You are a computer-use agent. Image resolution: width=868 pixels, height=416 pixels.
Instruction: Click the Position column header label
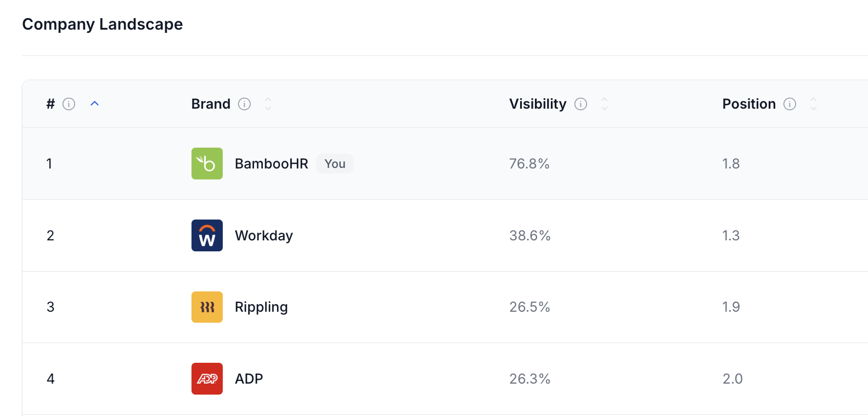pos(748,104)
